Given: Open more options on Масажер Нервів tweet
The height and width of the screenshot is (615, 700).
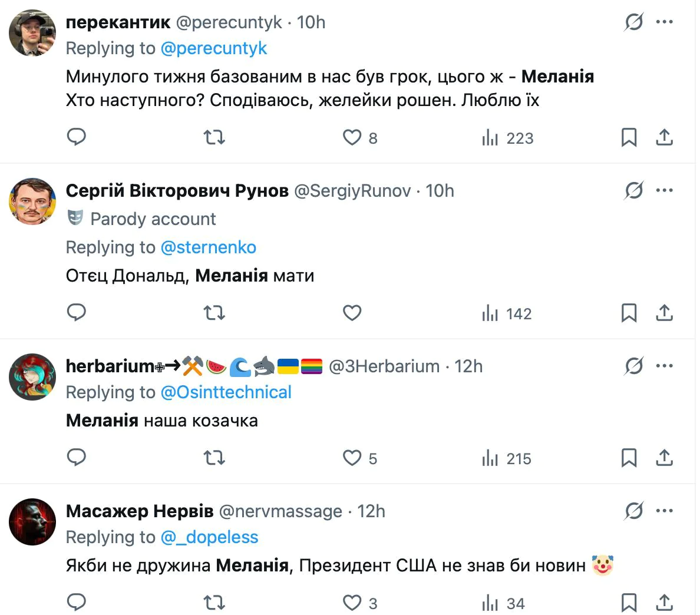Looking at the screenshot, I should [664, 511].
